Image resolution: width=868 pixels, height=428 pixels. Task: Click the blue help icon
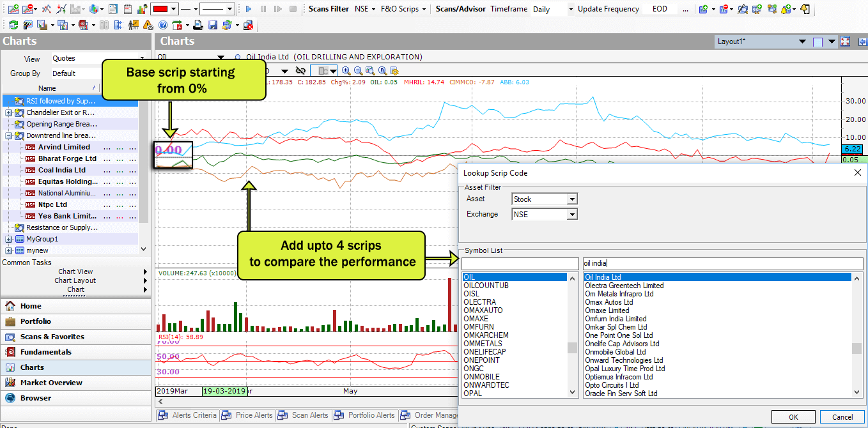tap(162, 25)
